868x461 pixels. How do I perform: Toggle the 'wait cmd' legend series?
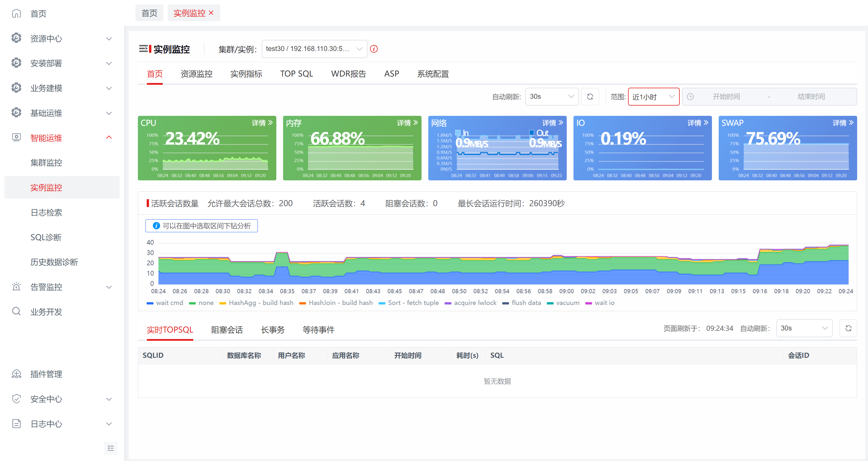pos(165,303)
